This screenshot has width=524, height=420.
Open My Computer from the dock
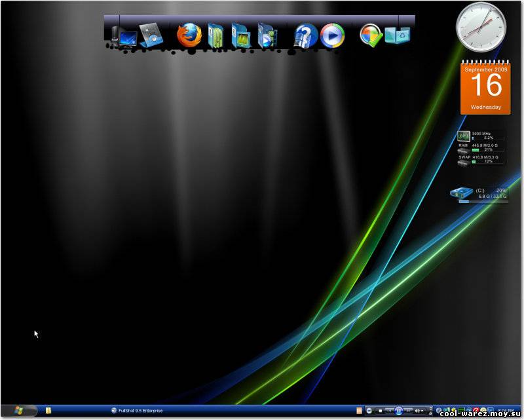(124, 36)
